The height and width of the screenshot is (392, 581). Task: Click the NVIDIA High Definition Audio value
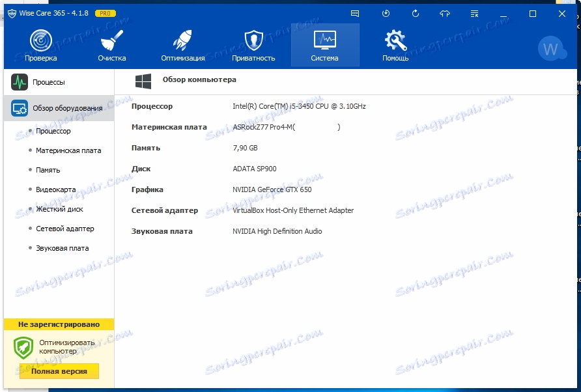[x=277, y=231]
